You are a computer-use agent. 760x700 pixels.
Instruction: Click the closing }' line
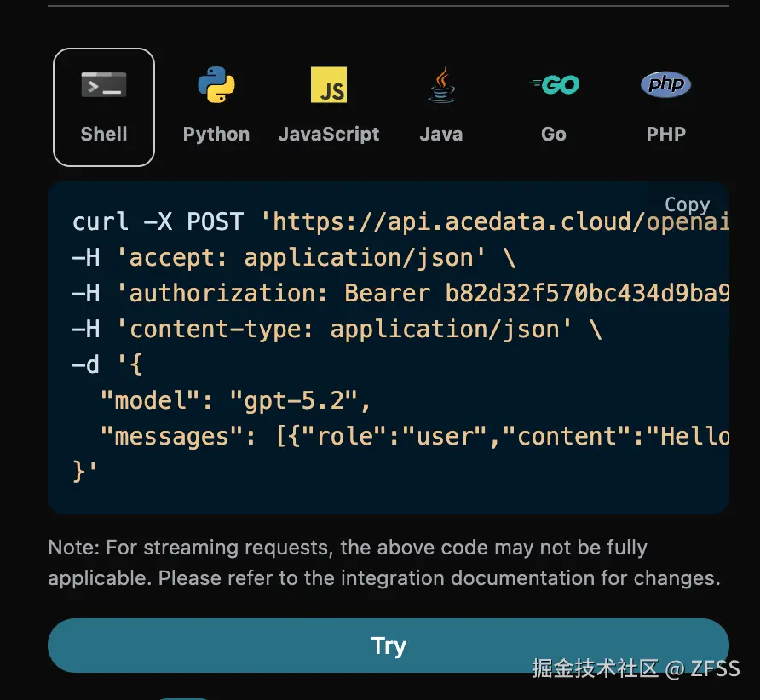[x=84, y=471]
